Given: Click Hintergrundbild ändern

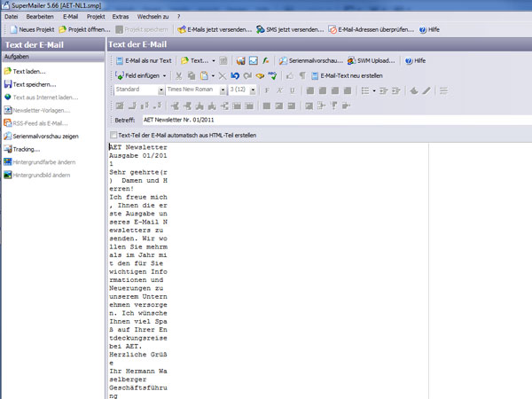Looking at the screenshot, I should point(37,175).
